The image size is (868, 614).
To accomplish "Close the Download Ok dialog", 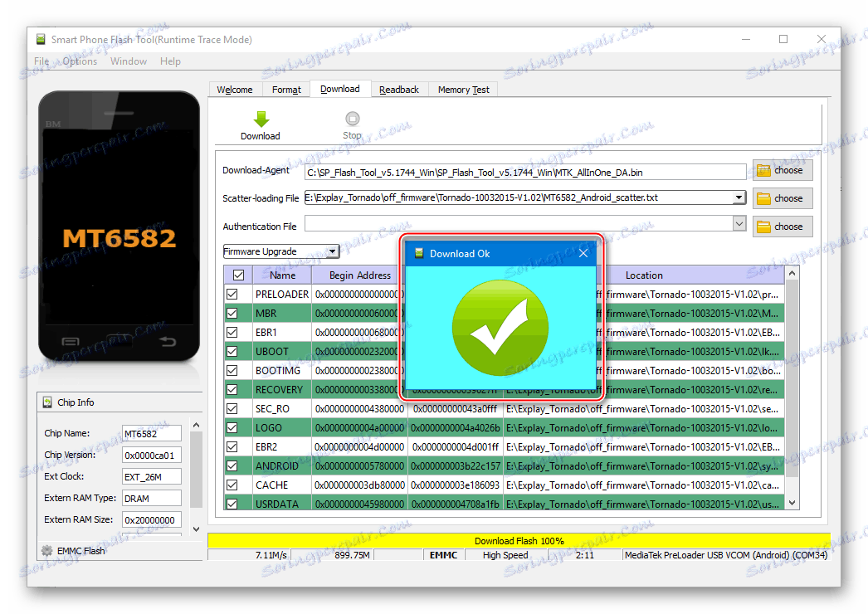I will pyautogui.click(x=583, y=253).
